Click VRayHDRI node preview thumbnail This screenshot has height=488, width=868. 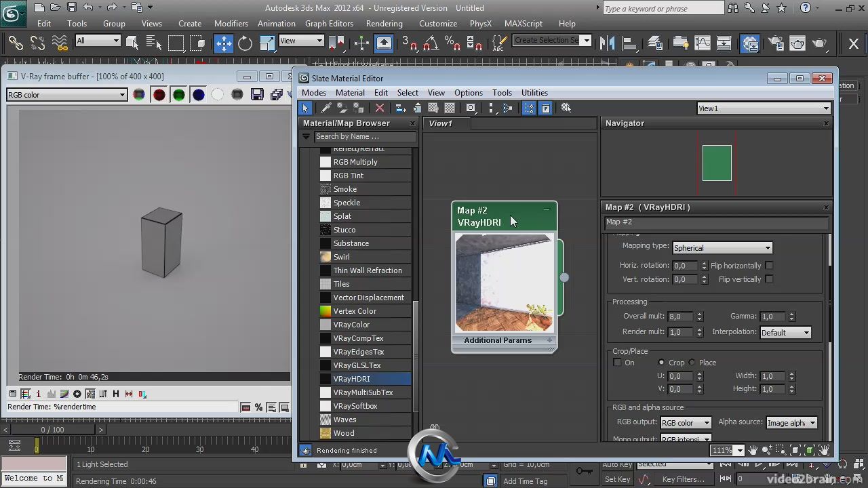coord(504,283)
